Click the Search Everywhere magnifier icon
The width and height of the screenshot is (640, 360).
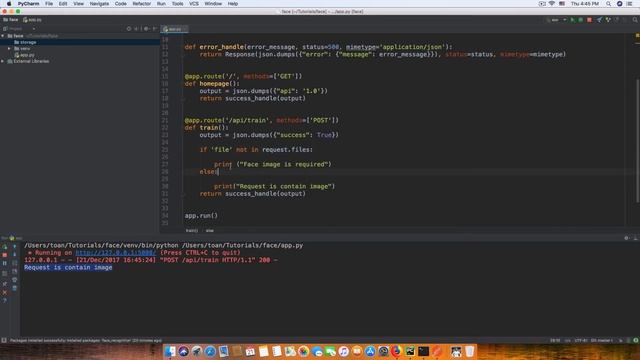point(635,20)
